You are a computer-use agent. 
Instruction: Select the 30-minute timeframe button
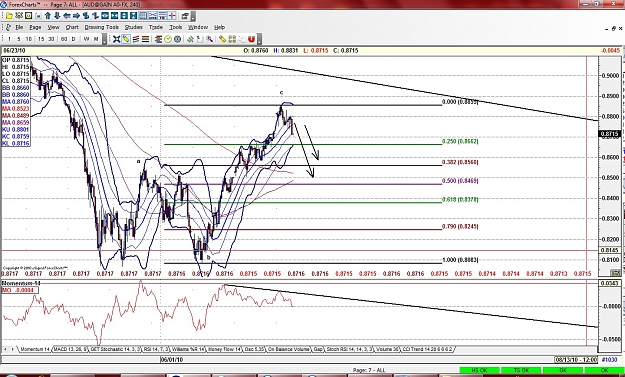click(51, 39)
